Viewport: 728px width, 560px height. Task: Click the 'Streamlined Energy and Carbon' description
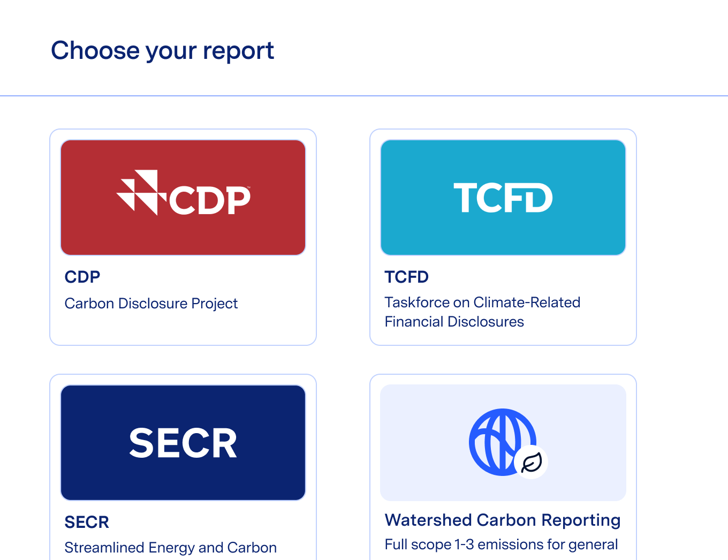[x=170, y=548]
